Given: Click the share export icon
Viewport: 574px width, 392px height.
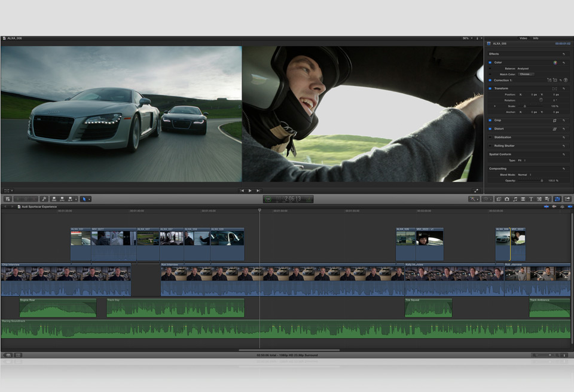Looking at the screenshot, I should click(567, 199).
